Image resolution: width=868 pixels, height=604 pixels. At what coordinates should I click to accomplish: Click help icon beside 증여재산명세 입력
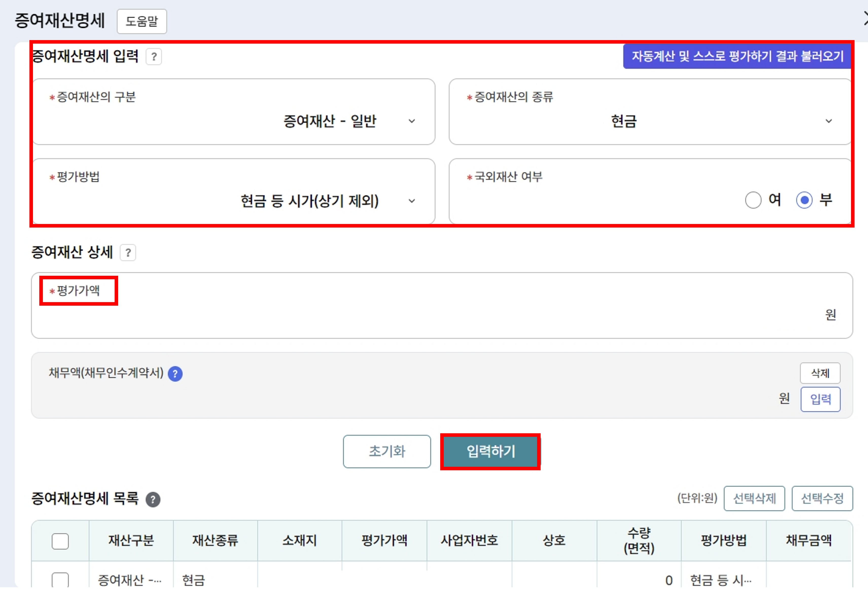click(153, 57)
